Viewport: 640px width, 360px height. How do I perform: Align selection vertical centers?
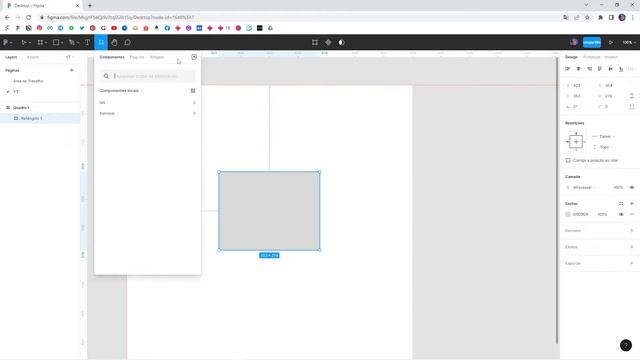pyautogui.click(x=611, y=69)
